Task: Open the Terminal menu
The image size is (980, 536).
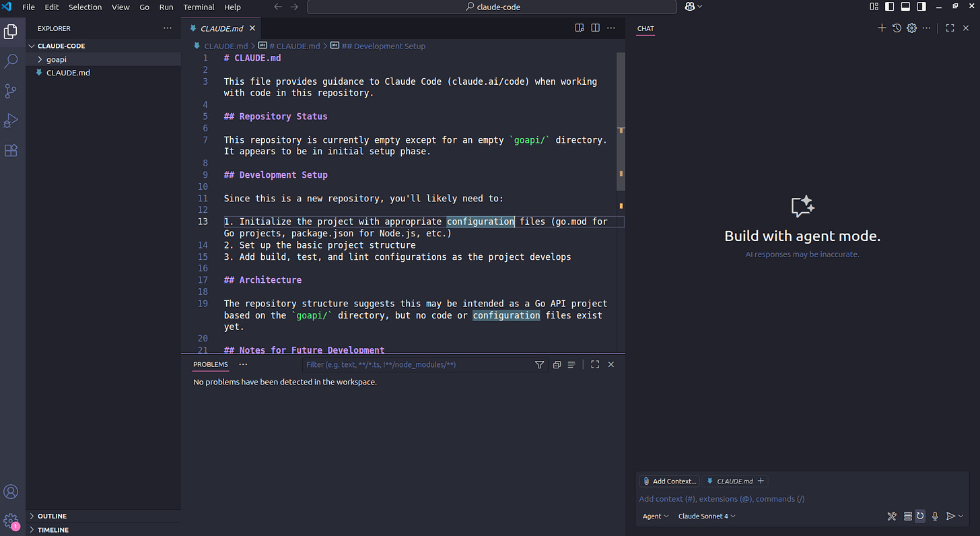Action: (x=199, y=7)
